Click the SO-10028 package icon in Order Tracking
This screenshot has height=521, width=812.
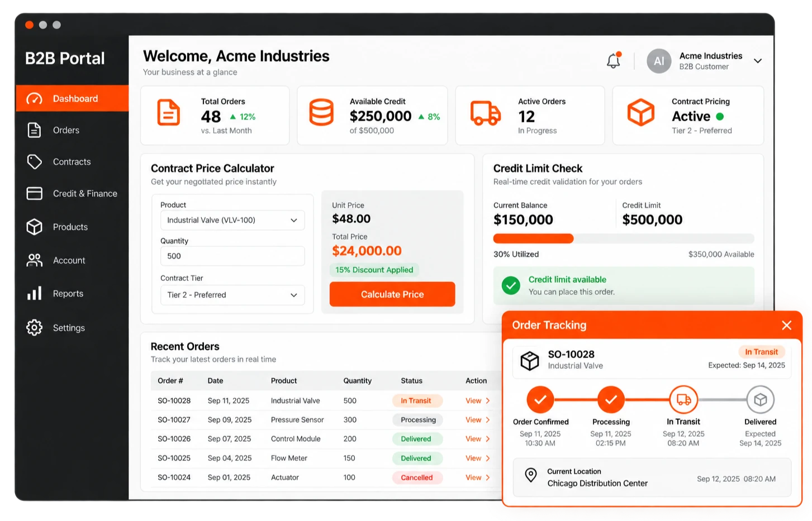pos(530,360)
